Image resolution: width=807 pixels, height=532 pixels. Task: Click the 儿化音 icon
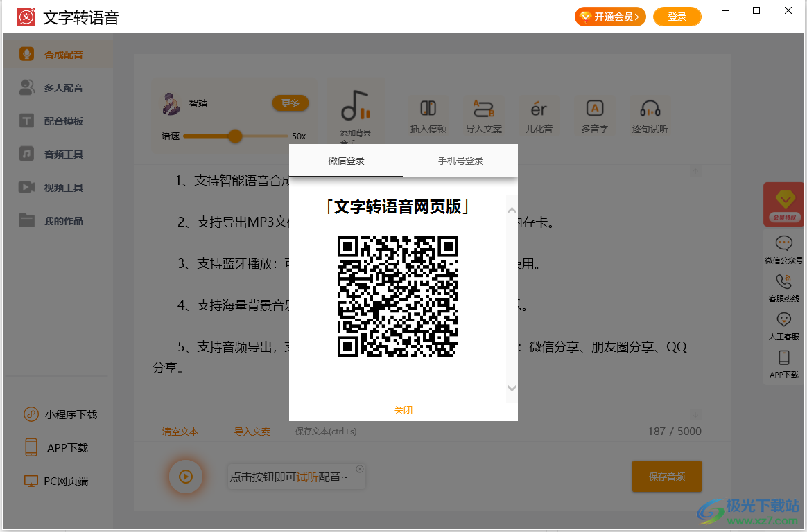pyautogui.click(x=539, y=109)
